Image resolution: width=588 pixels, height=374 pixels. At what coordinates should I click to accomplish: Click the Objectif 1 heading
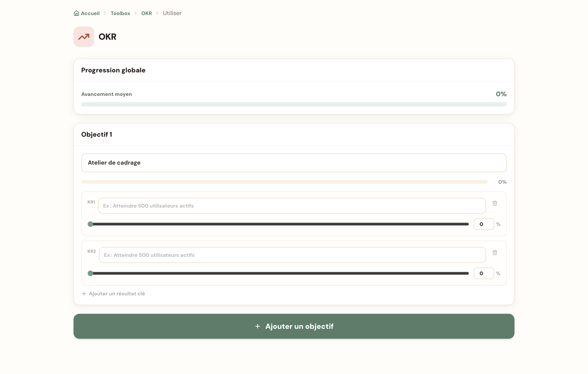pyautogui.click(x=97, y=134)
